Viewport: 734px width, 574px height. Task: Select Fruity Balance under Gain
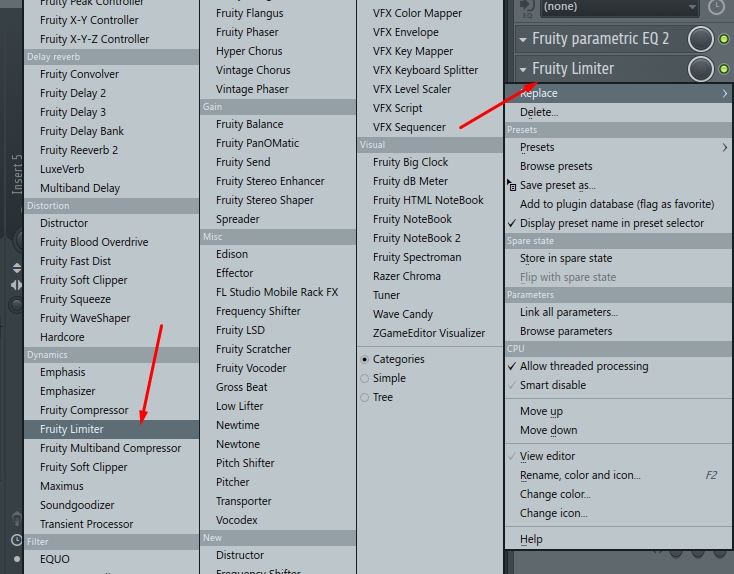pos(278,125)
